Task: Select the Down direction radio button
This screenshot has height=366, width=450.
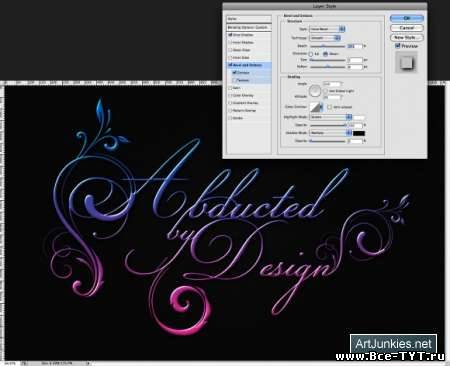Action: click(326, 54)
